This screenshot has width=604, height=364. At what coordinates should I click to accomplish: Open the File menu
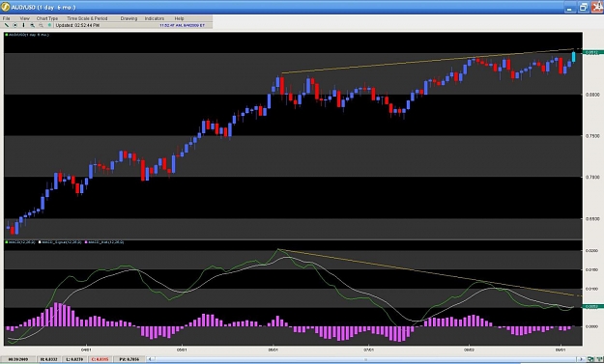pos(6,18)
